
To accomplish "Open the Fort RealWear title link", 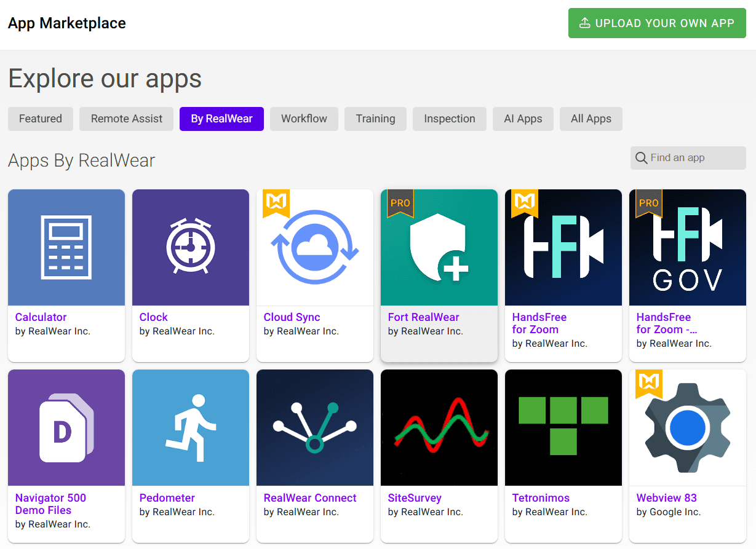I will click(423, 317).
